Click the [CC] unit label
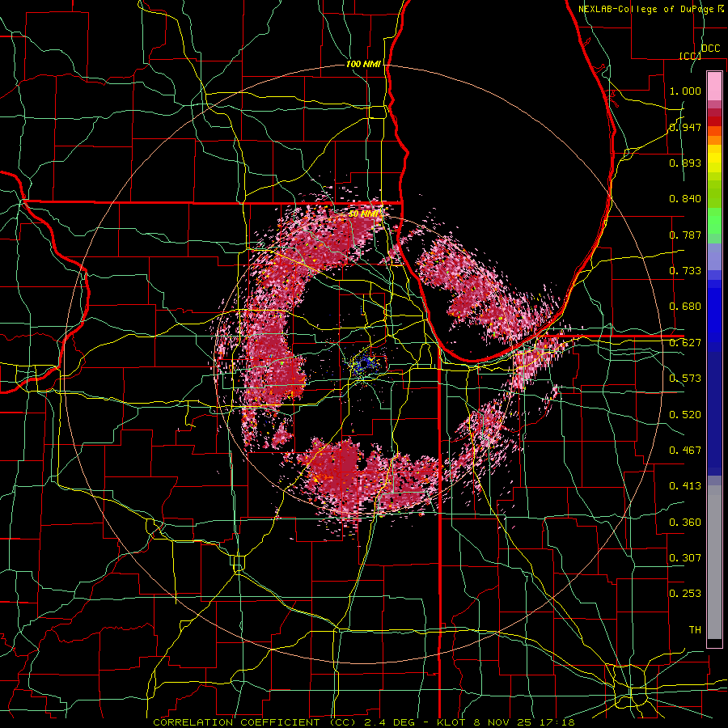Image resolution: width=728 pixels, height=728 pixels. click(690, 56)
